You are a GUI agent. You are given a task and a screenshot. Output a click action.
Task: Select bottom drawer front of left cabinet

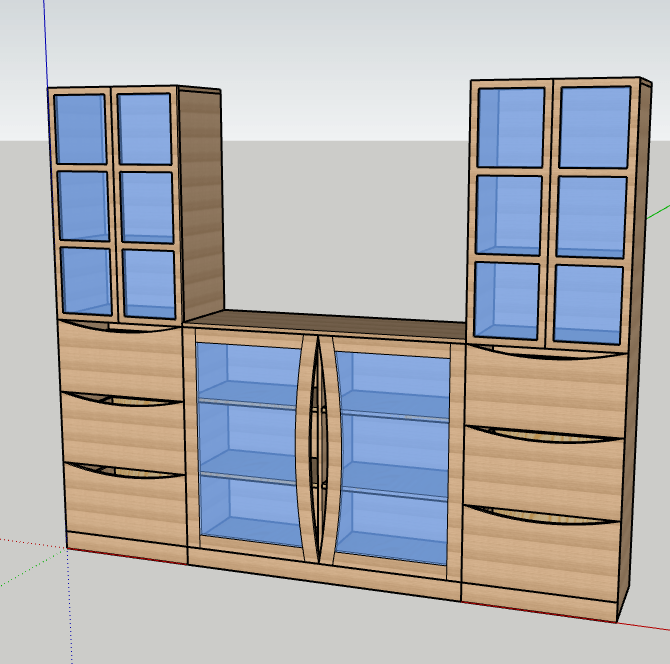(x=127, y=504)
